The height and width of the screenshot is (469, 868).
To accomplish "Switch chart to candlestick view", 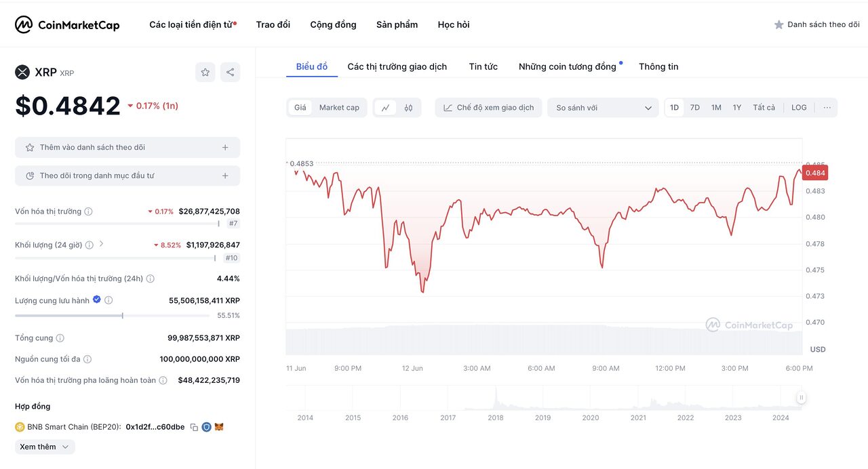I will click(x=408, y=108).
